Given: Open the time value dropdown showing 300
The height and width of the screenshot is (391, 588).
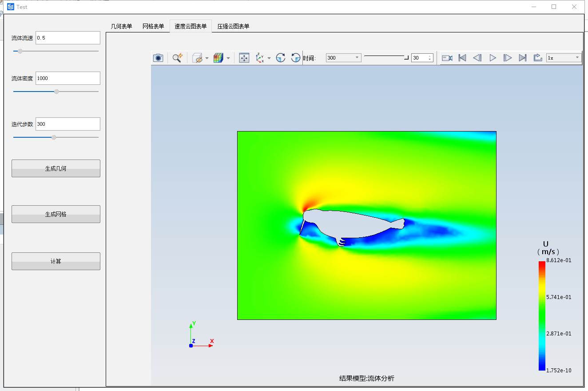Looking at the screenshot, I should coord(344,58).
